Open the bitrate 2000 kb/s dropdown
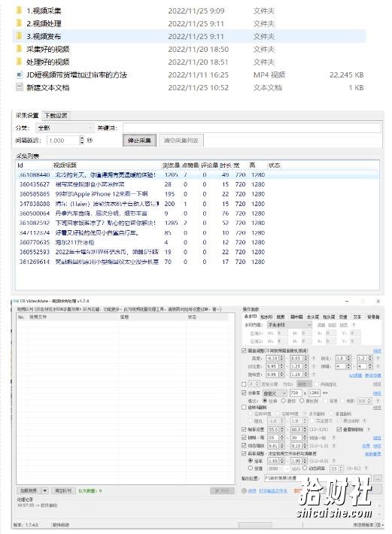 [278, 469]
